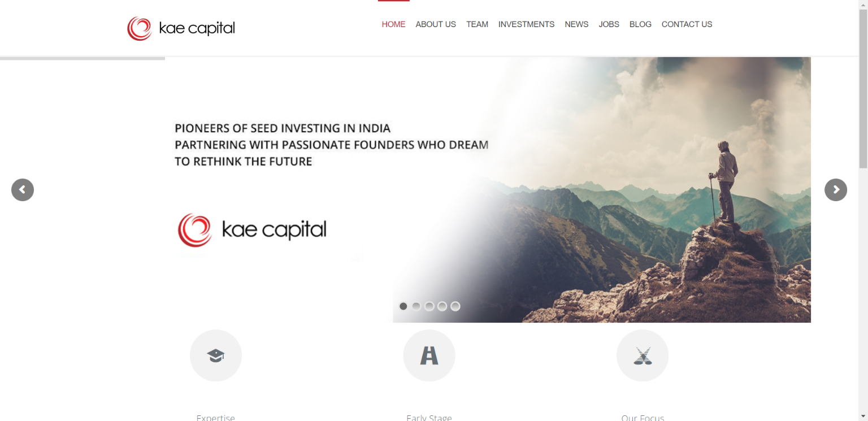Select the third slider pagination dot

[429, 306]
